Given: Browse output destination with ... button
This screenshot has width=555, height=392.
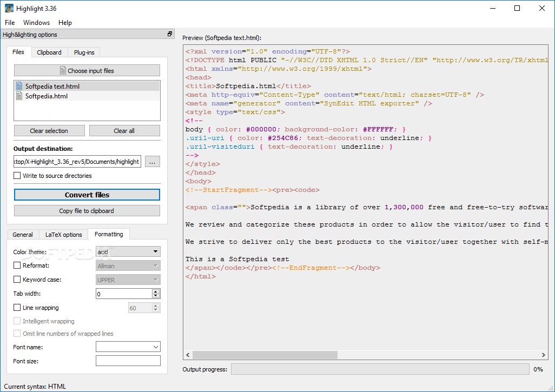Looking at the screenshot, I should tap(152, 162).
